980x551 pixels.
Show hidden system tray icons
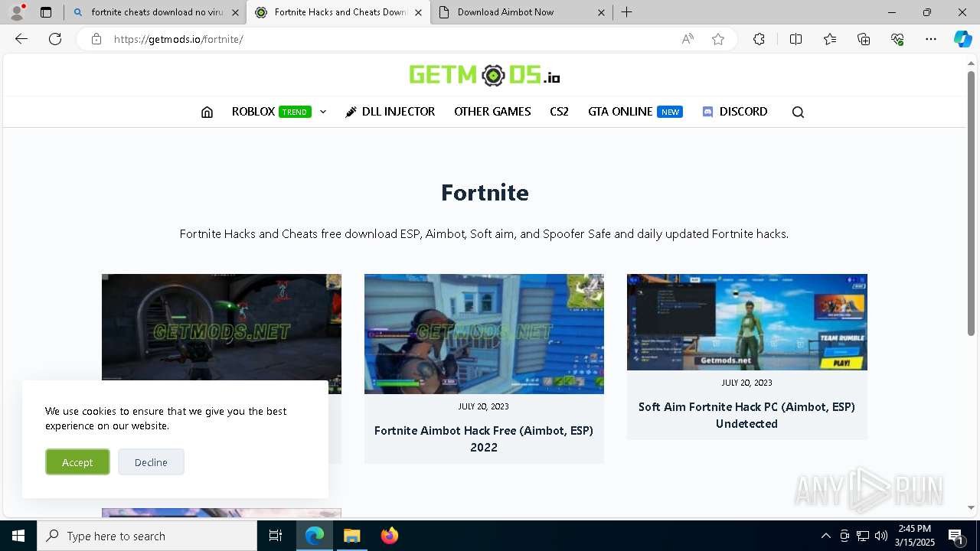coord(825,536)
